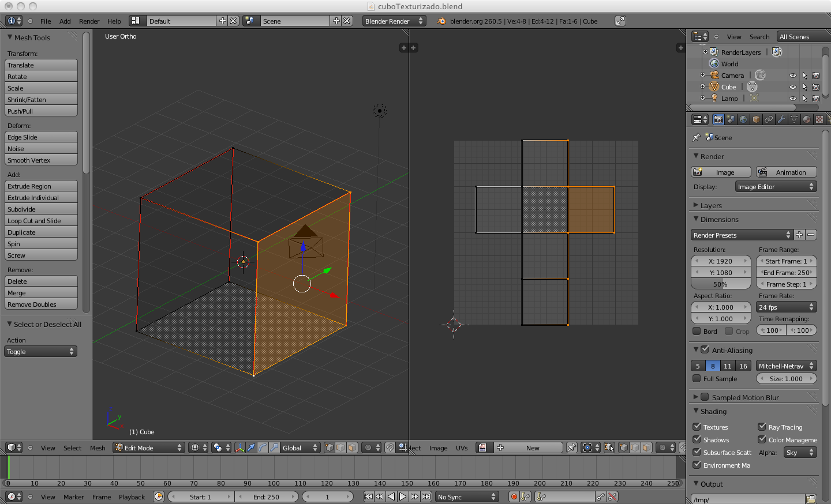Click the resolution percentage 50% slider
831x504 pixels.
(x=720, y=284)
